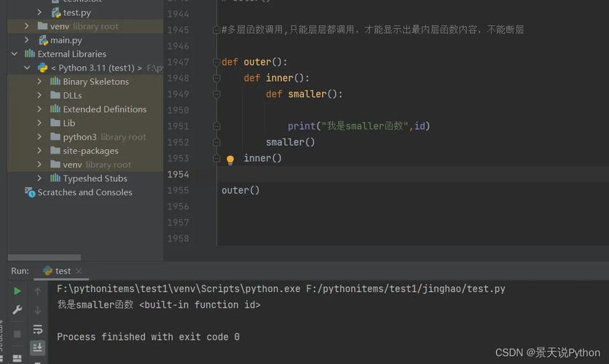Expand venv folder under Python 3.11
The height and width of the screenshot is (364, 609).
[x=39, y=165]
